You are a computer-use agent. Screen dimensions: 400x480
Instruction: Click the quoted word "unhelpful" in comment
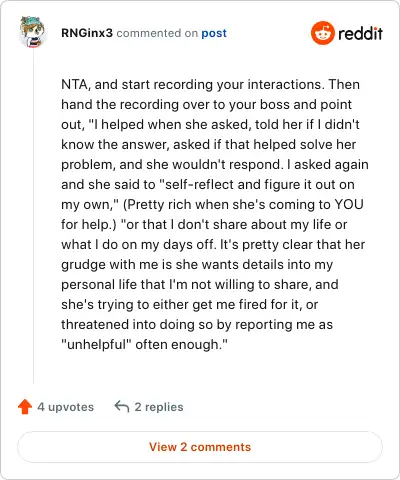click(96, 344)
